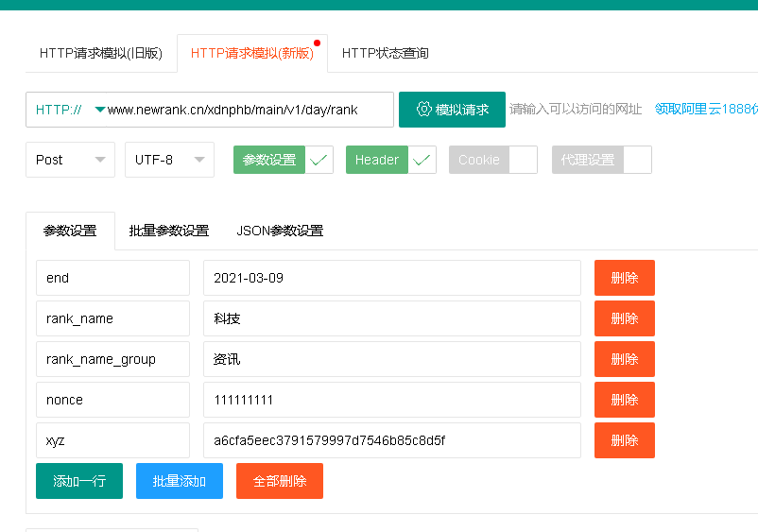Image resolution: width=758 pixels, height=532 pixels.
Task: Open the 领取阿里云1888 link
Action: point(706,110)
